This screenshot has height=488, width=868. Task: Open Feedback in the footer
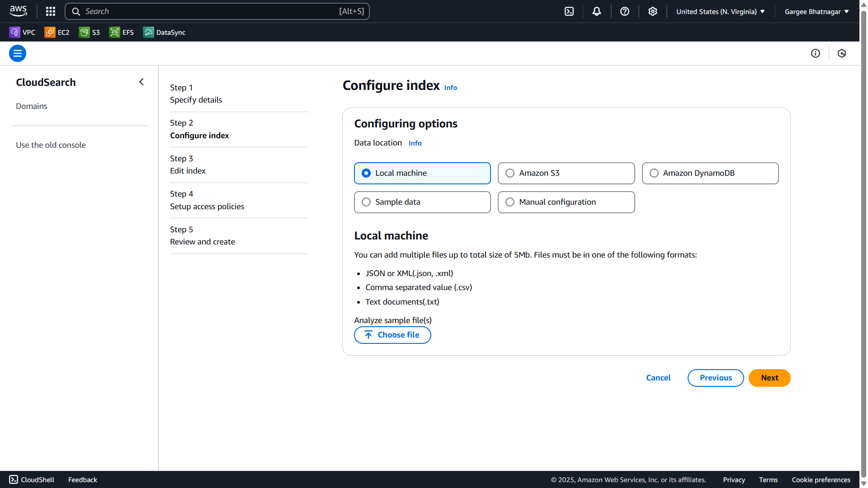pyautogui.click(x=83, y=479)
